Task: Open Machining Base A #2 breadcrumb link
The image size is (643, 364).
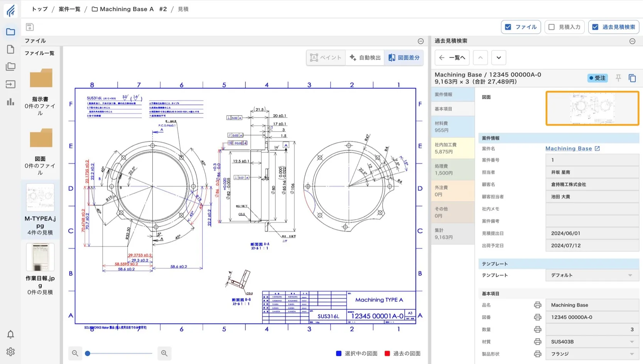Action: 129,9
